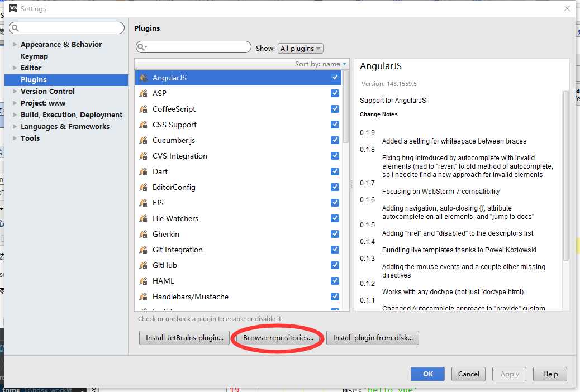Screen dimensions: 580x392
Task: Uncheck the ASP plugin
Action: point(335,93)
